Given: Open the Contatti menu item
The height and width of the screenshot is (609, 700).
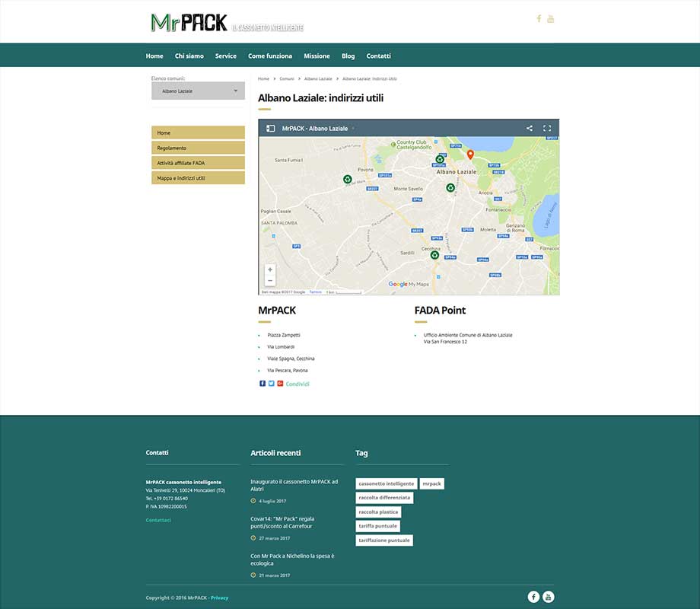Looking at the screenshot, I should click(379, 56).
